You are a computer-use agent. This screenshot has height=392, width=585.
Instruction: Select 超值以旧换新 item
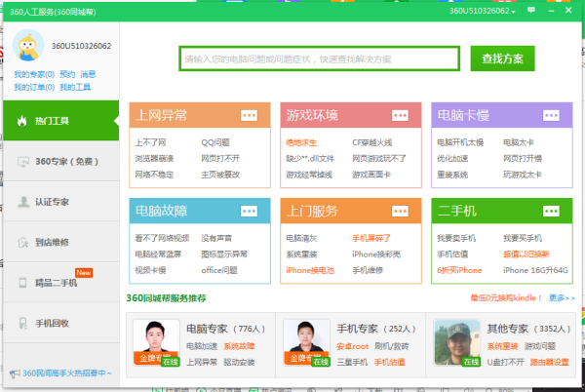click(x=526, y=254)
